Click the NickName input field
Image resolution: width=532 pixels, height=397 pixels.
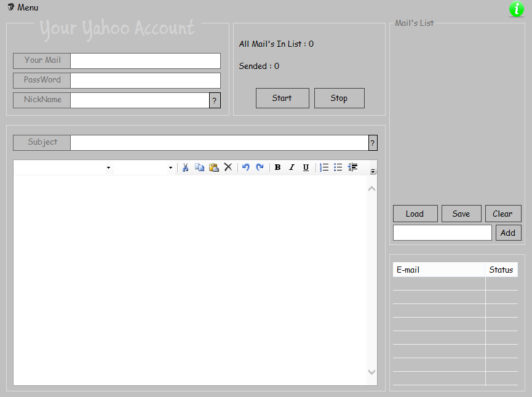(x=140, y=100)
